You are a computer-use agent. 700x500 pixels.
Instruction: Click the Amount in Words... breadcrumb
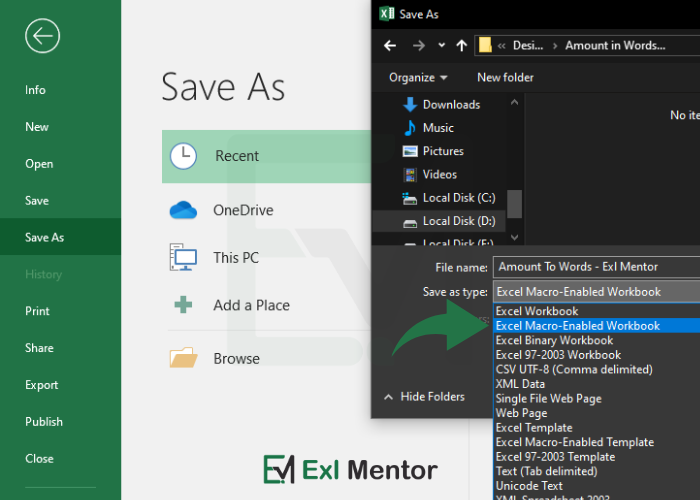615,46
